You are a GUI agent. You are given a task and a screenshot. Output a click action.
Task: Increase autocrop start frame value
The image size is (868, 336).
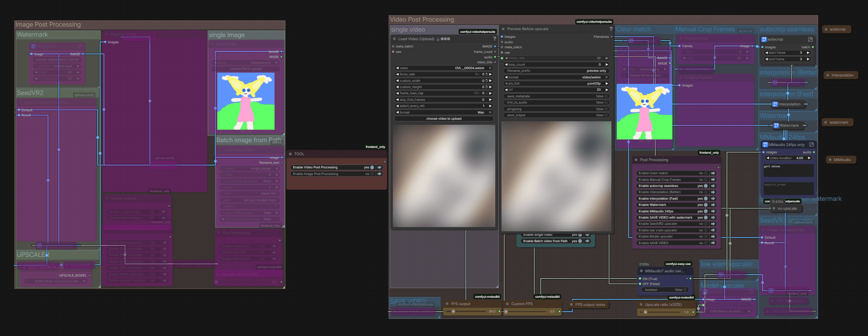pos(808,53)
